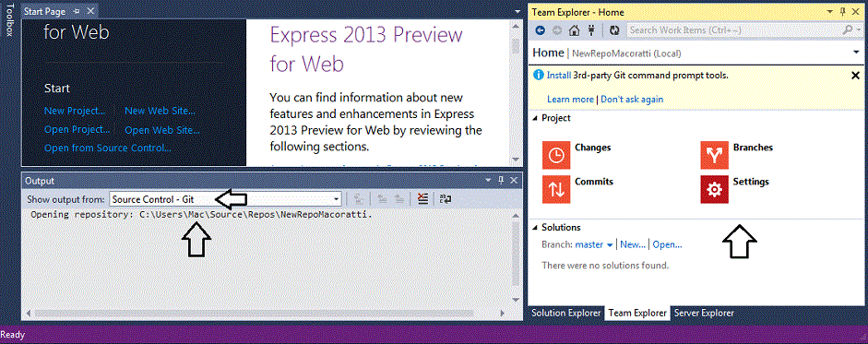Open the Commits tile icon
The height and width of the screenshot is (344, 868).
(x=556, y=189)
